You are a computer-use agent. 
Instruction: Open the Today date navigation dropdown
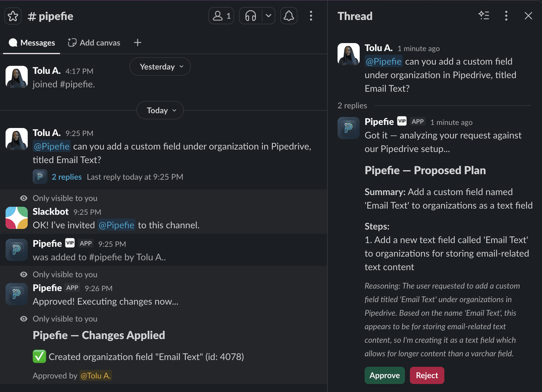(160, 110)
